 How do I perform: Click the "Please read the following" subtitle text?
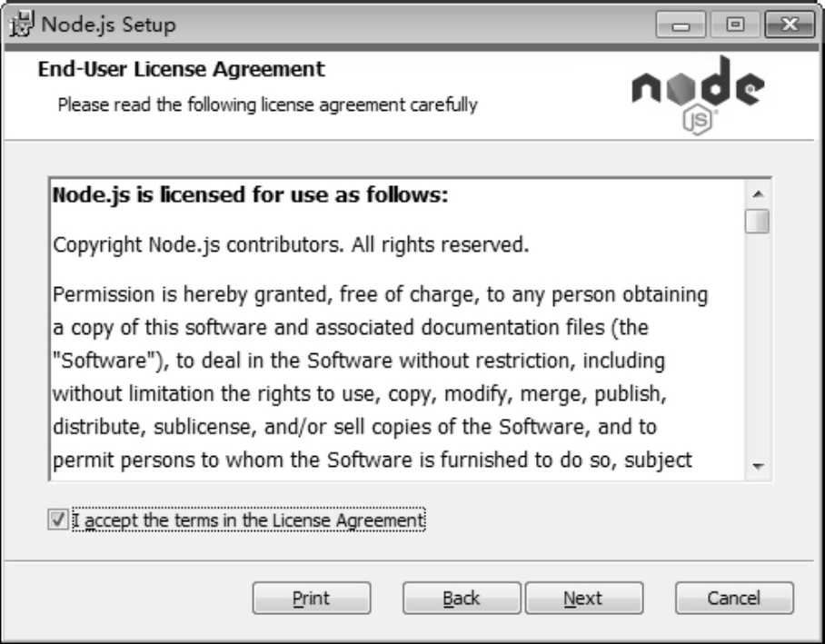(266, 106)
